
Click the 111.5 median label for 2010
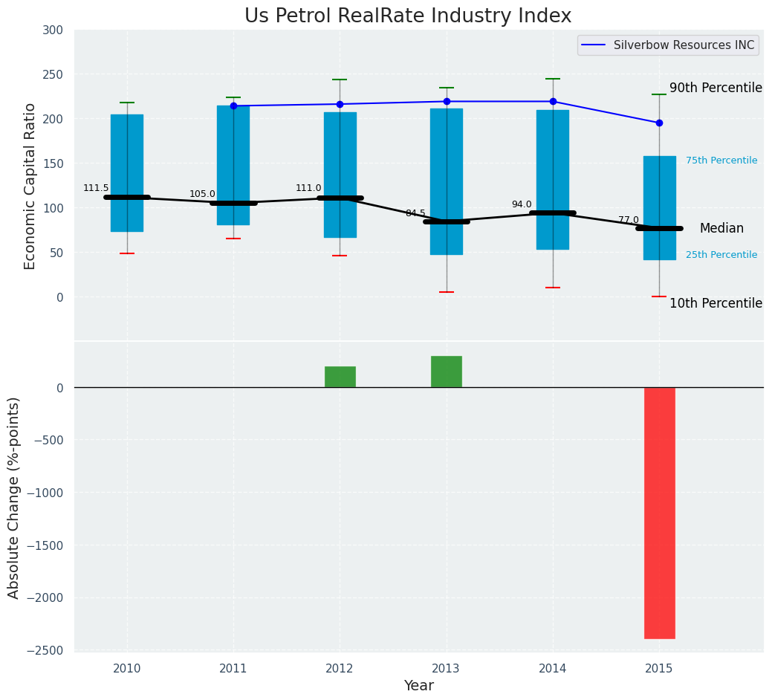96,189
